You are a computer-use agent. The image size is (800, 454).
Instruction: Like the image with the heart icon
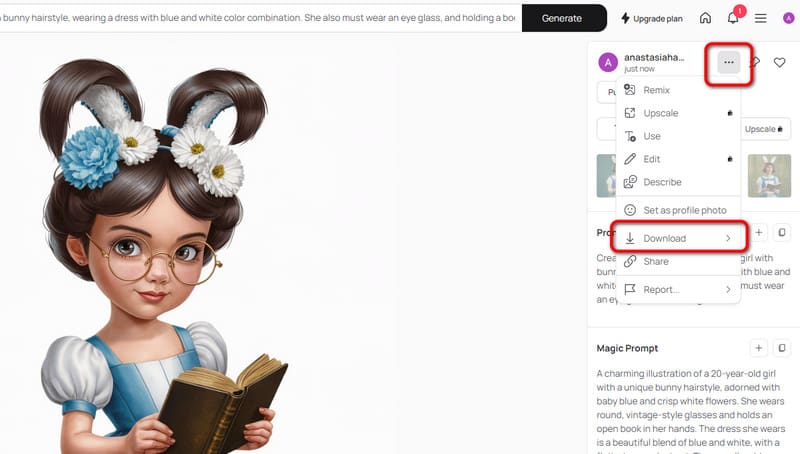point(779,62)
